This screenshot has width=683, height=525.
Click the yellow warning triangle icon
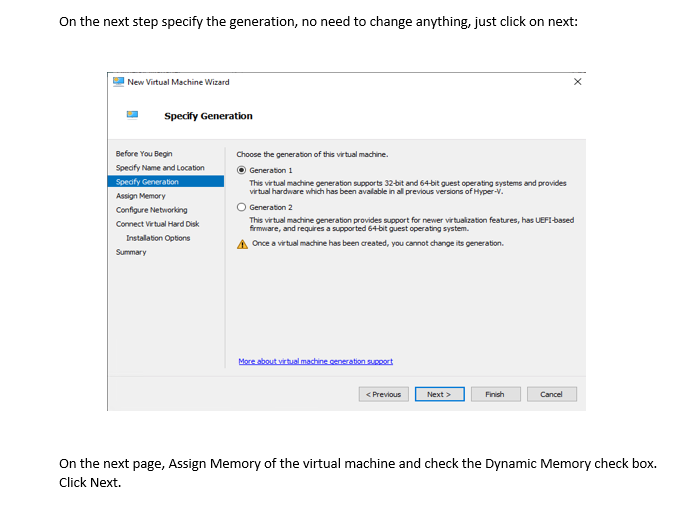(x=242, y=244)
